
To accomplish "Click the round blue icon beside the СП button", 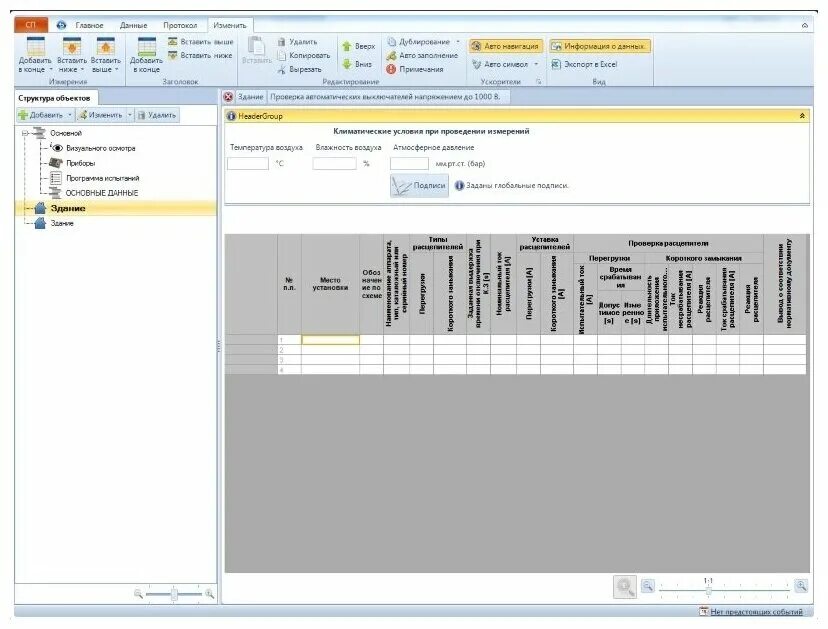I will (61, 25).
